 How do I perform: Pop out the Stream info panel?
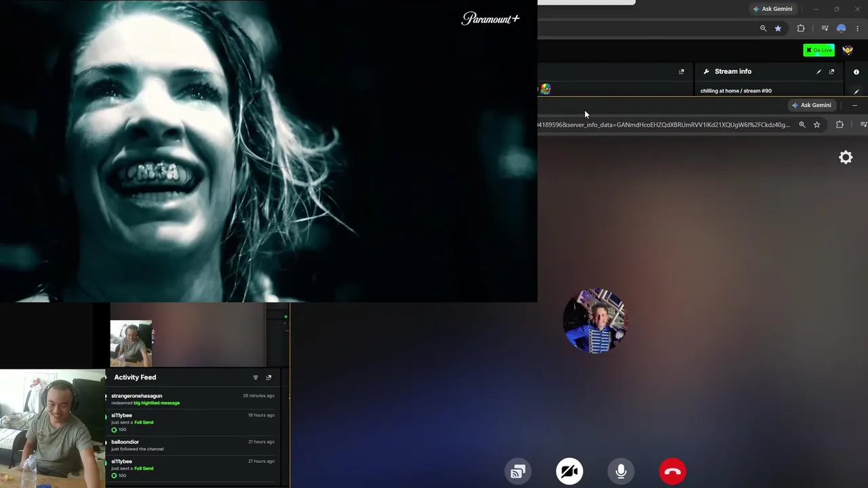pos(831,72)
